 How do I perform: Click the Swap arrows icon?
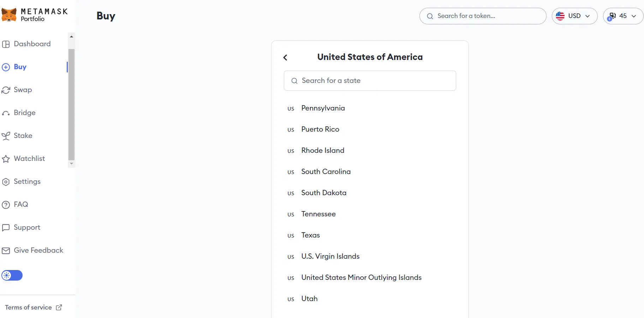tap(6, 90)
